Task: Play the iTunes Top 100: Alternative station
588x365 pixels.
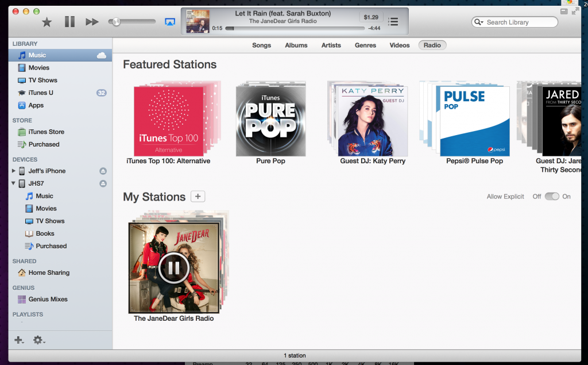Action: tap(169, 121)
